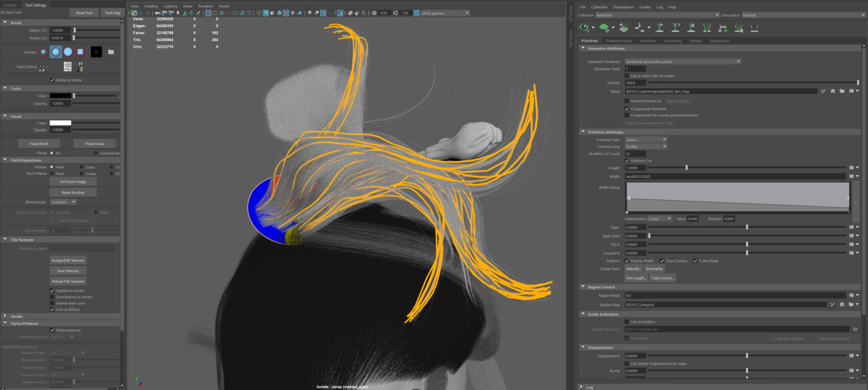Click the green clear preview leaf icon
Viewport: 868px width, 390px height.
coord(604,27)
